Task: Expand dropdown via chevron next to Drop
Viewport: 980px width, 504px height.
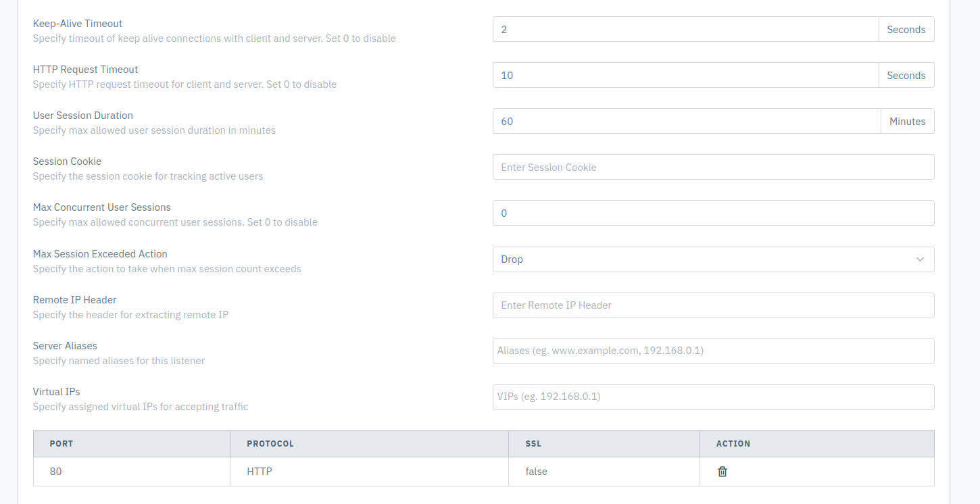Action: [920, 259]
